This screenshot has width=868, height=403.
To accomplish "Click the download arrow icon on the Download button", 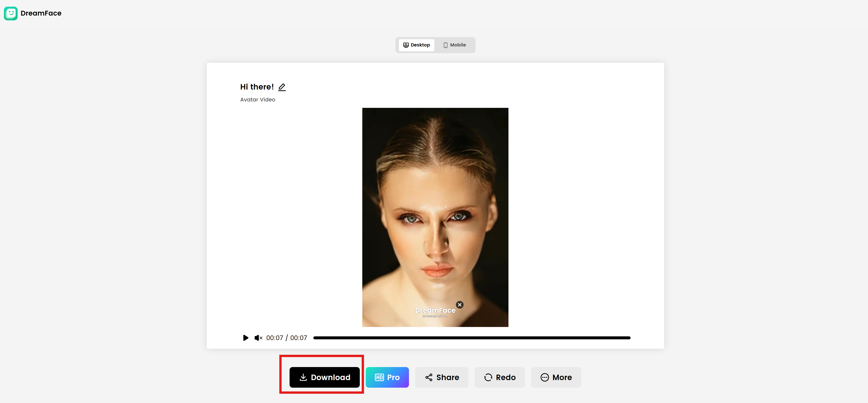I will [303, 377].
